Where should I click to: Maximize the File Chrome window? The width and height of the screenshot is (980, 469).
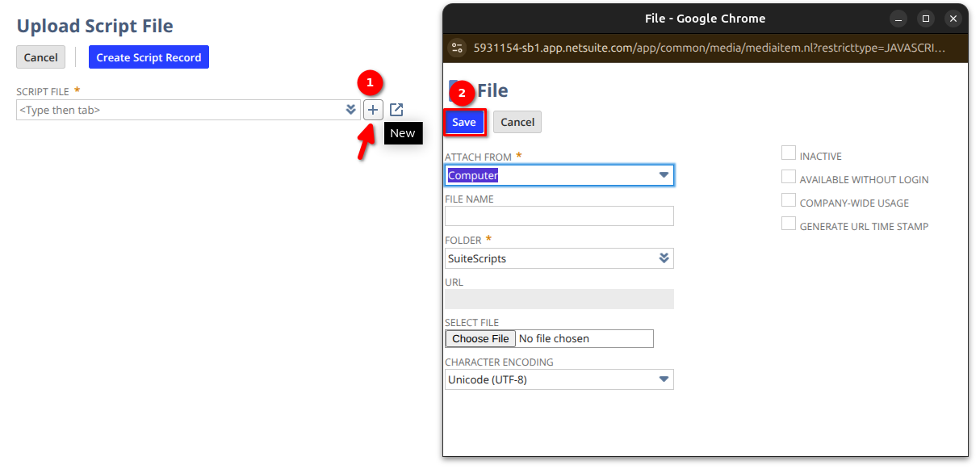coord(926,19)
